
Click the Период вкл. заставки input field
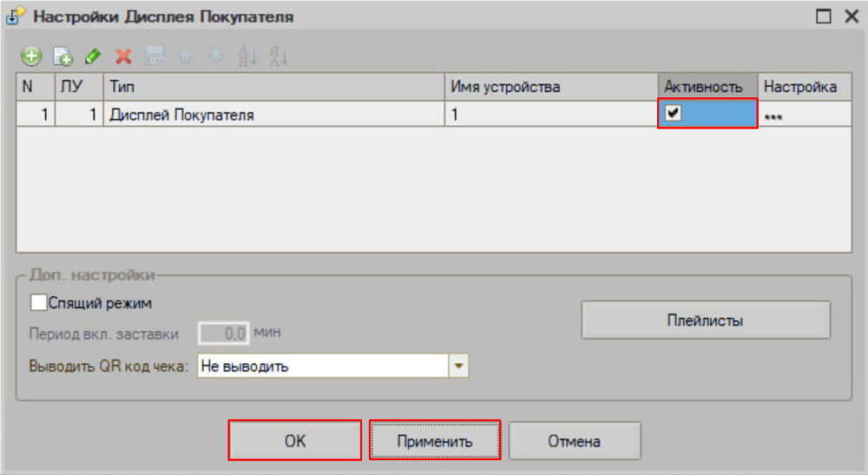point(224,333)
